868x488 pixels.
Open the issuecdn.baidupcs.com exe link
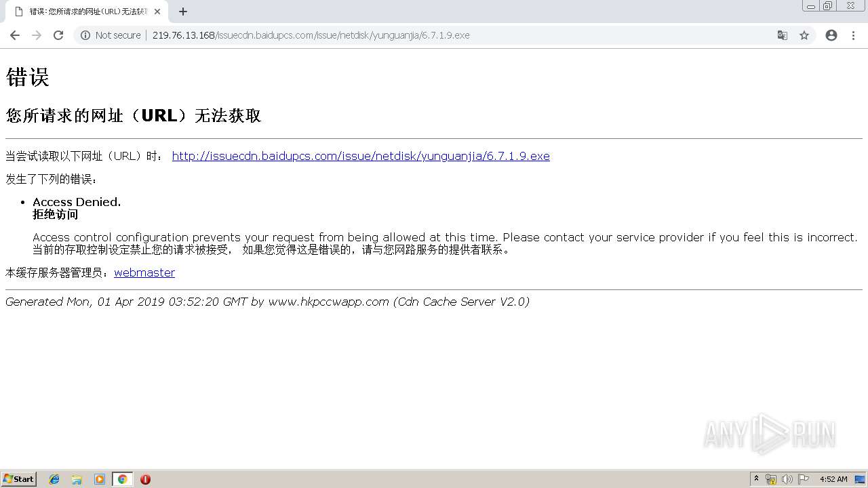point(361,156)
